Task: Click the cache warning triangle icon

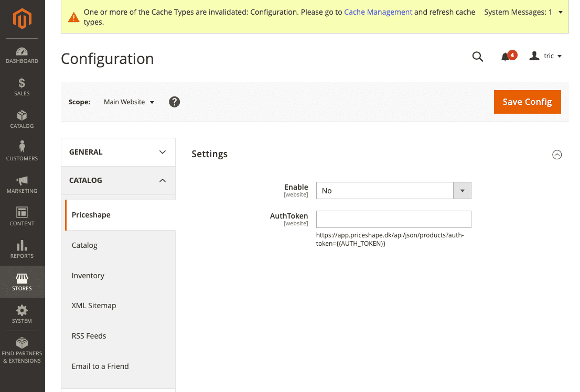Action: [x=74, y=17]
